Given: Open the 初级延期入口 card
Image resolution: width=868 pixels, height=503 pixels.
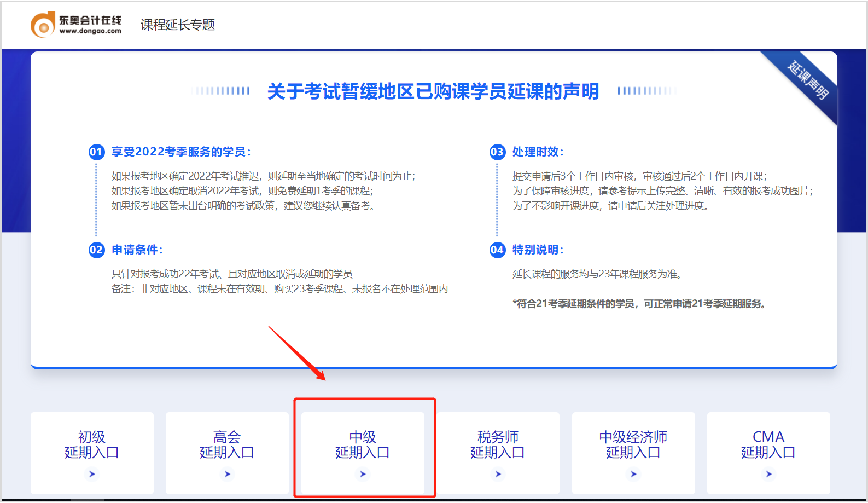Looking at the screenshot, I should [92, 445].
